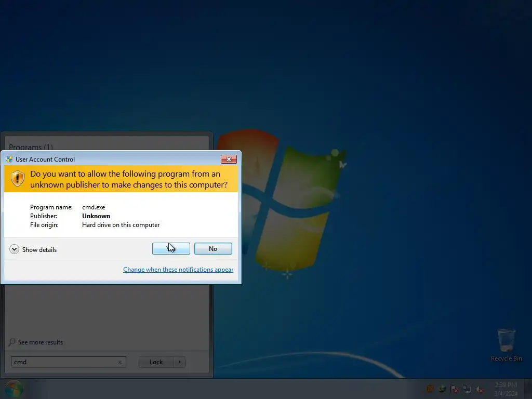
Task: Click the UAC title bar shield icon
Action: pyautogui.click(x=9, y=159)
